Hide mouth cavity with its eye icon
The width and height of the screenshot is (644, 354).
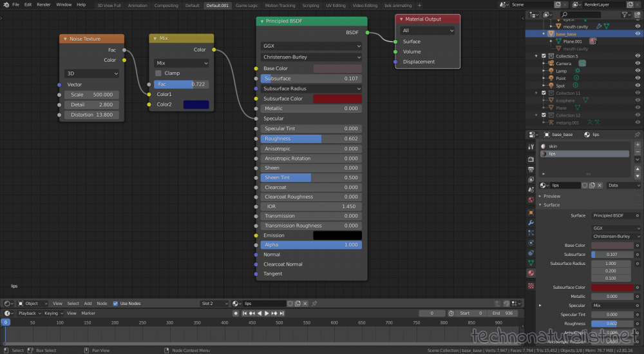tap(638, 26)
